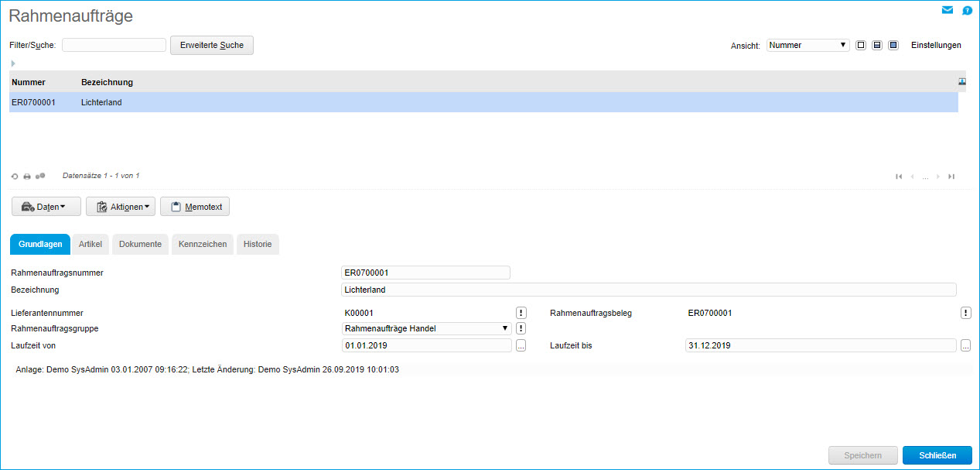The height and width of the screenshot is (470, 980).
Task: Expand the Aktionen dropdown button
Action: (121, 207)
